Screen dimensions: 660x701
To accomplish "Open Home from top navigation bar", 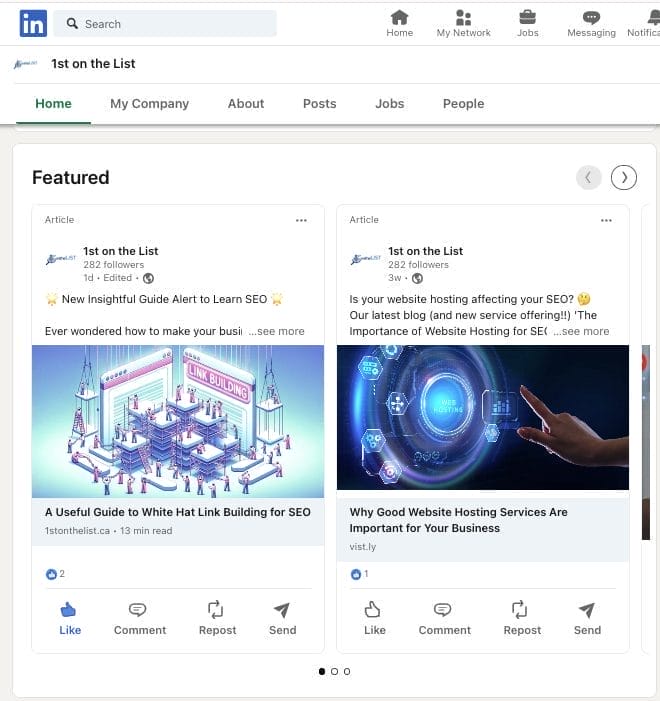I will [399, 24].
